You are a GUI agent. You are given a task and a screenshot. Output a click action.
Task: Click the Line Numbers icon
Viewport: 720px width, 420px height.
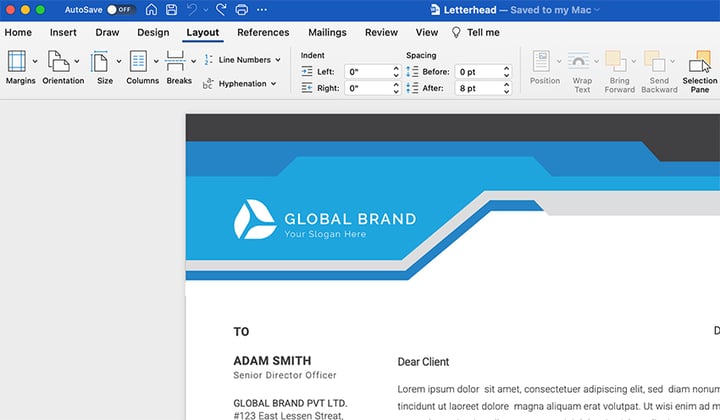[208, 60]
